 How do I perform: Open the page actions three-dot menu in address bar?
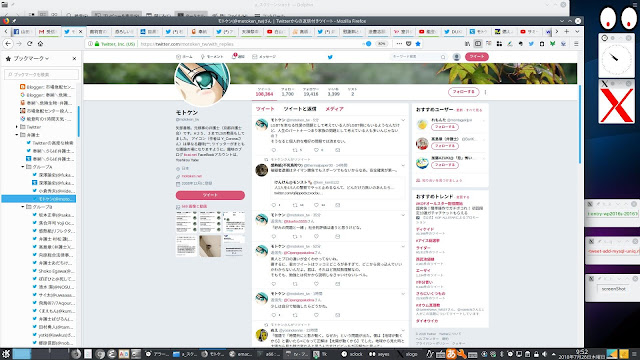[399, 44]
